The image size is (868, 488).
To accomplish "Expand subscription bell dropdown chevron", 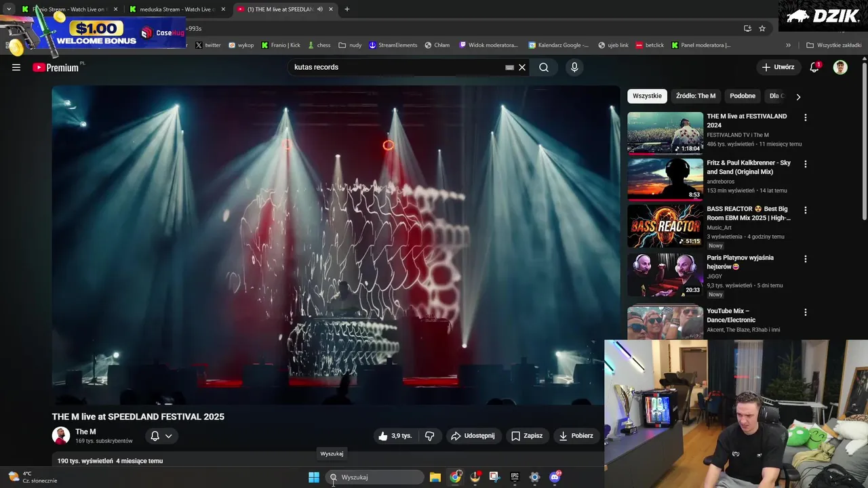I will pos(168,436).
